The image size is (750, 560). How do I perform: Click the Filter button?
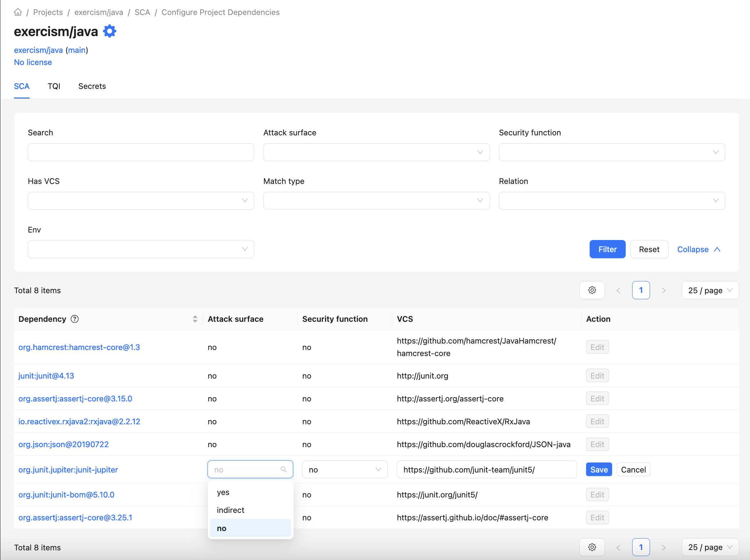point(607,249)
